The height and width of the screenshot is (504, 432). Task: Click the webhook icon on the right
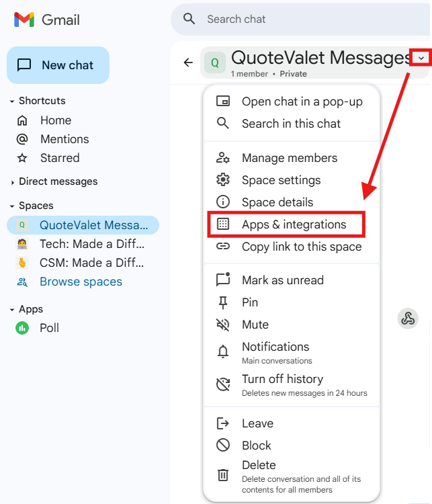click(408, 319)
